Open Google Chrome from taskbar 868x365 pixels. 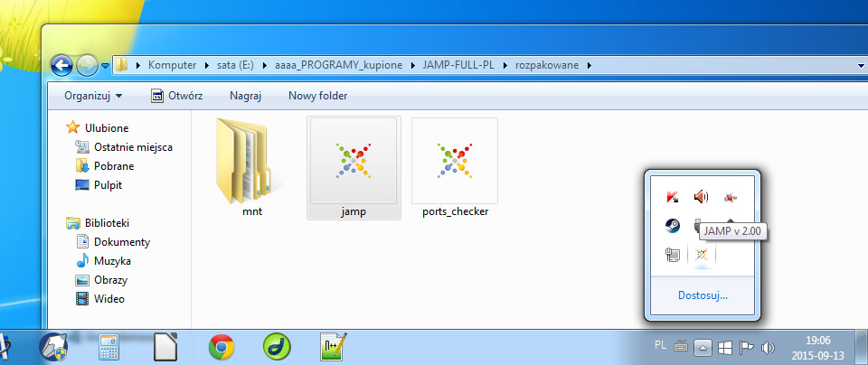point(222,348)
